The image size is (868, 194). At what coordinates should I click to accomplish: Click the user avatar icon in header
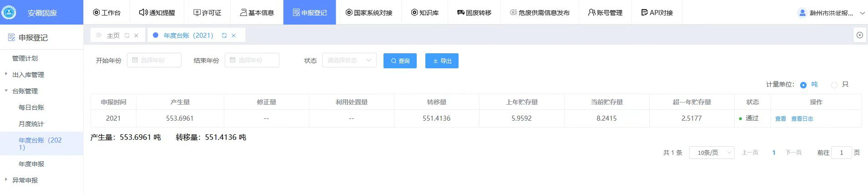pos(802,13)
